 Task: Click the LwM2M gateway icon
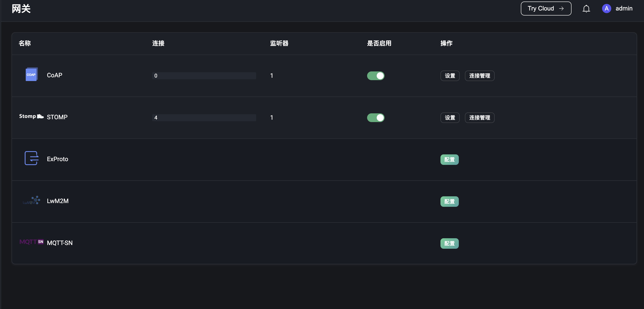click(x=31, y=200)
